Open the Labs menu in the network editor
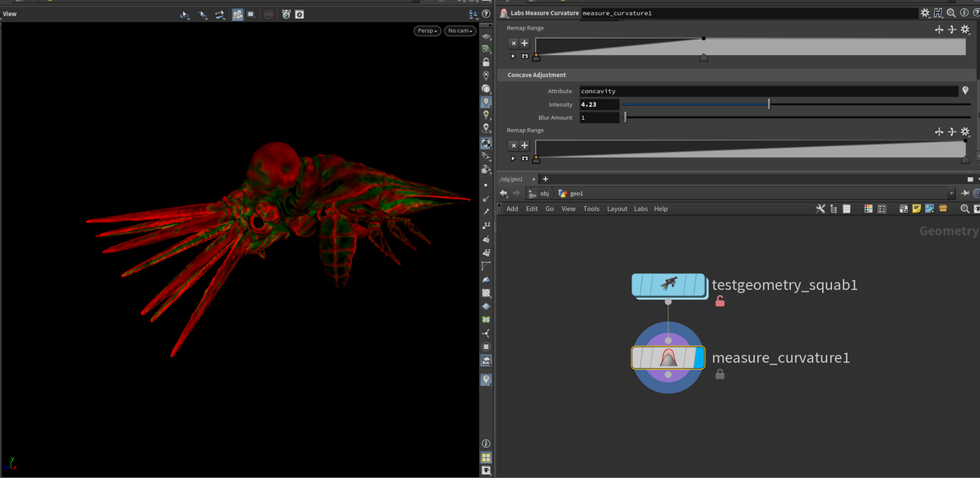The height and width of the screenshot is (478, 980). pos(640,209)
